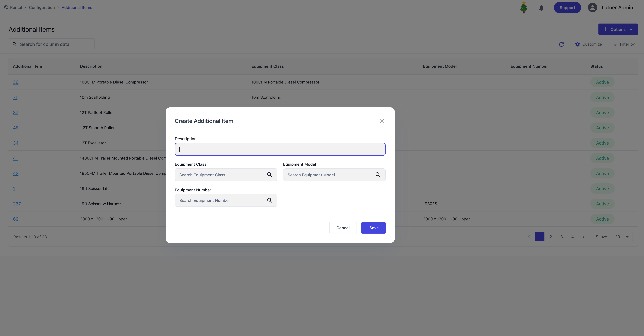This screenshot has height=336, width=644.
Task: Focus the Description text field
Action: tap(280, 149)
